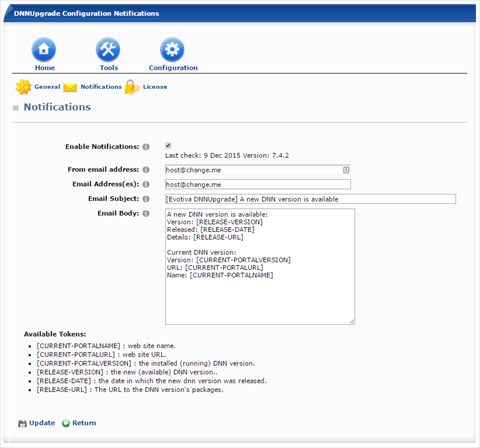This screenshot has height=448, width=480.
Task: Click the [RELEASE-VERSION] token list item
Action: (127, 372)
